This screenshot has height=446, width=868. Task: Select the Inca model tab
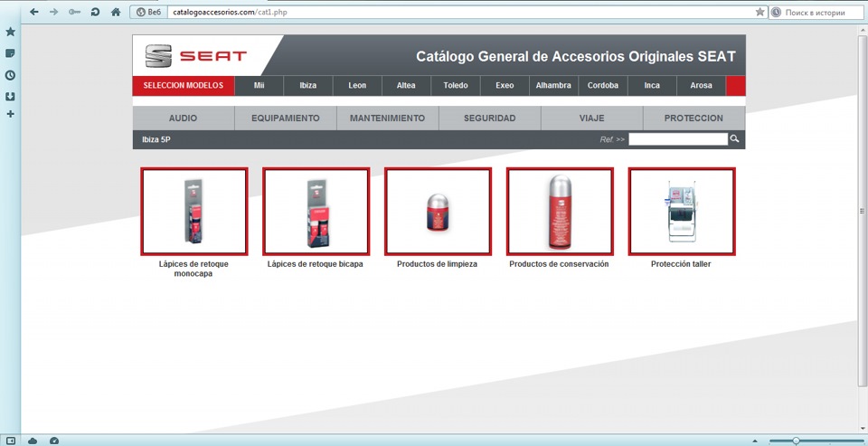[652, 86]
